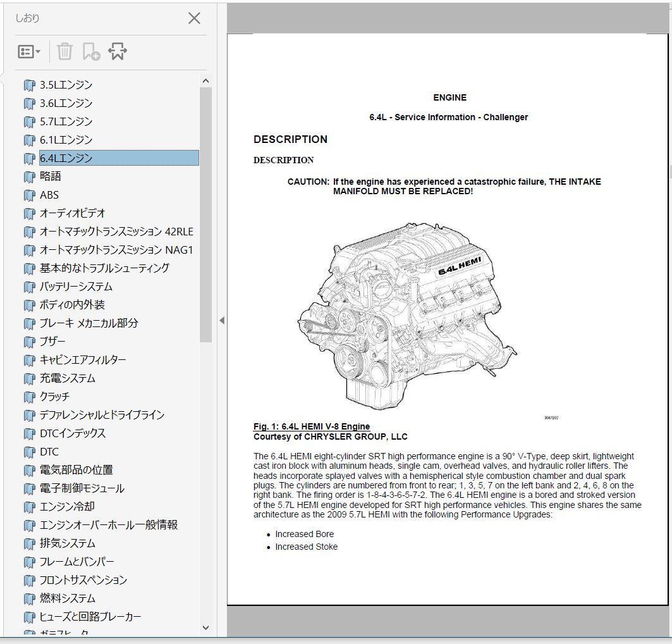Click the 6.4L HEMI engine illustration
This screenshot has height=644, width=672.
[x=407, y=316]
